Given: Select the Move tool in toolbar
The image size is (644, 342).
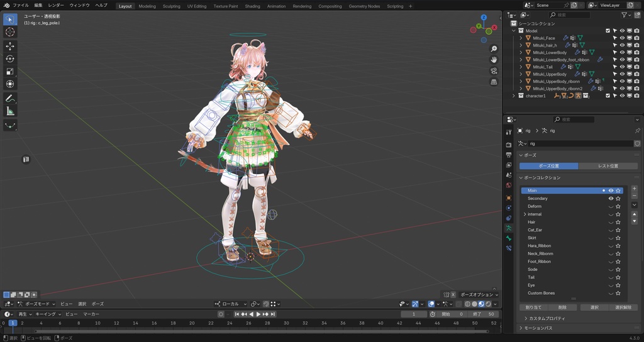Looking at the screenshot, I should click(10, 47).
